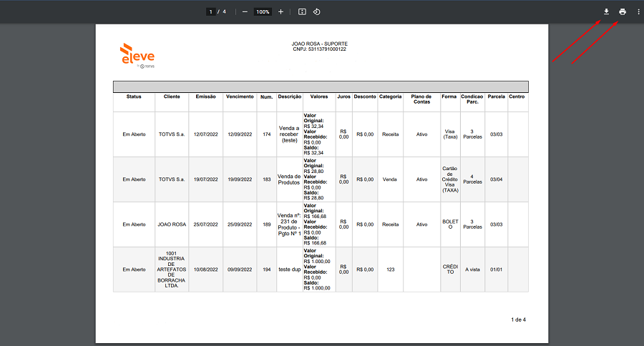Select the 123 category cell

390,270
